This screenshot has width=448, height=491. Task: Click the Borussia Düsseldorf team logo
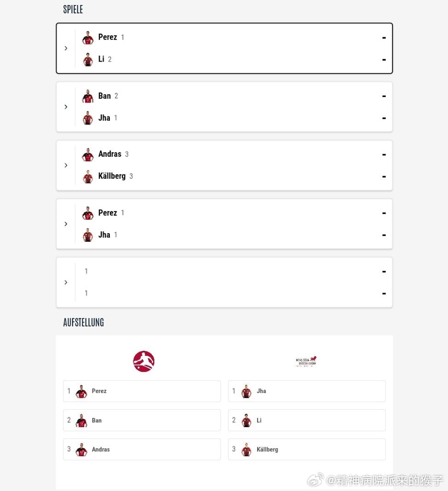point(306,361)
